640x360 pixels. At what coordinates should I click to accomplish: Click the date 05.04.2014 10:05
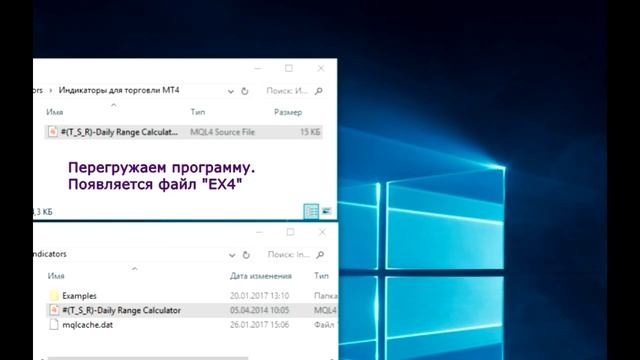tap(259, 310)
